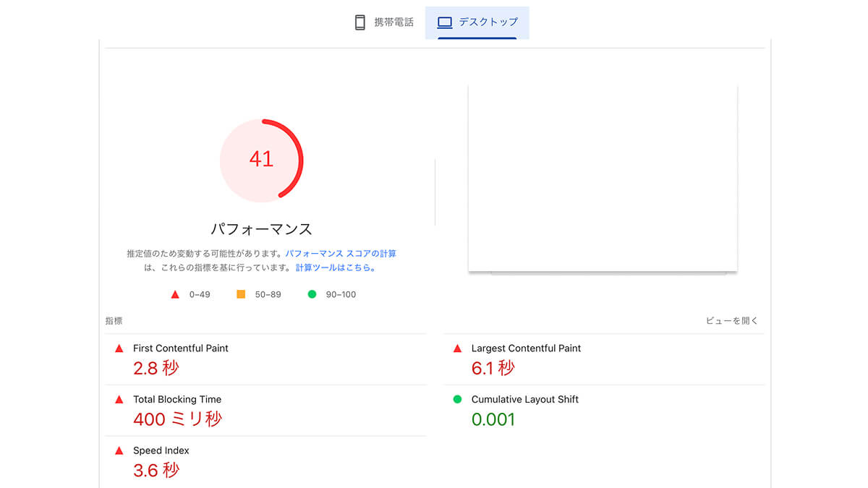Image resolution: width=868 pixels, height=488 pixels.
Task: Click the green circle 90–100 legend icon
Action: click(x=312, y=294)
